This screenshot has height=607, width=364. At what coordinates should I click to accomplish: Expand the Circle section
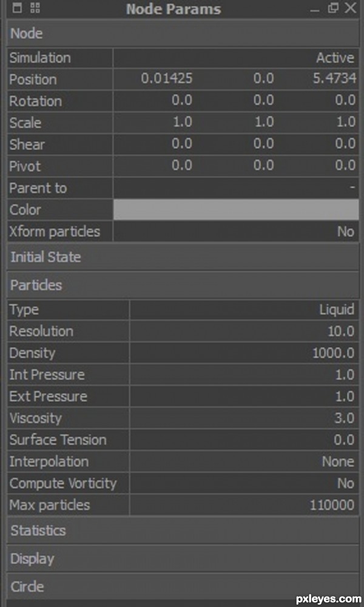pos(183,587)
